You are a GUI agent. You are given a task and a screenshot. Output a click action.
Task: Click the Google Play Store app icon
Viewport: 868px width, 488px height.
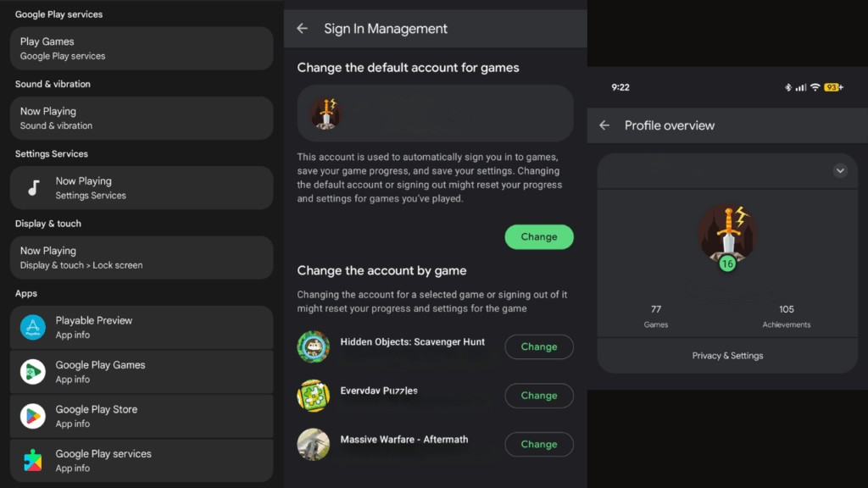[x=31, y=416]
